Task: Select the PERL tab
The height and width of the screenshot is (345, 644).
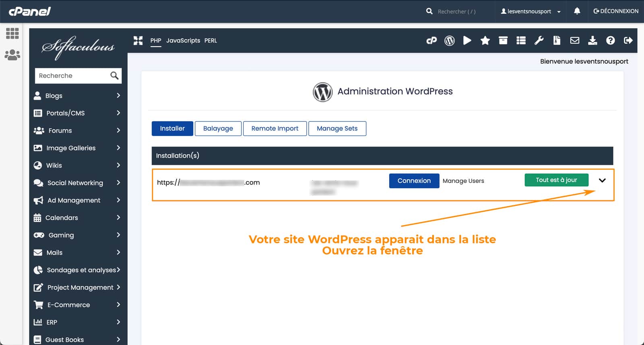Action: click(x=211, y=41)
